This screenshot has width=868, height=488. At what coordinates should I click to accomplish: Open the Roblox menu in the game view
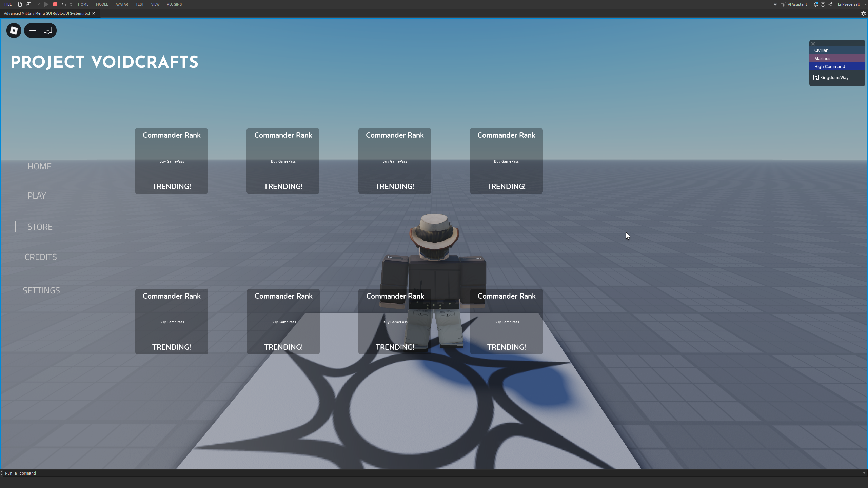pos(33,30)
